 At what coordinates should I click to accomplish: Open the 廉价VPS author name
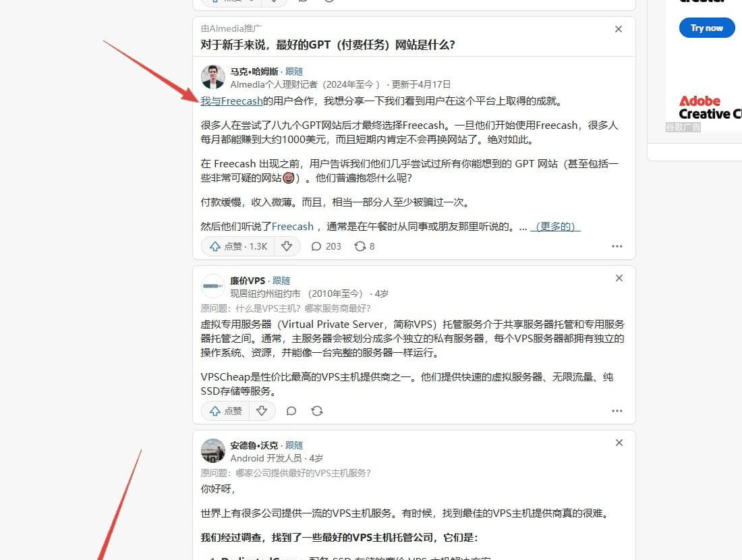pyautogui.click(x=248, y=281)
